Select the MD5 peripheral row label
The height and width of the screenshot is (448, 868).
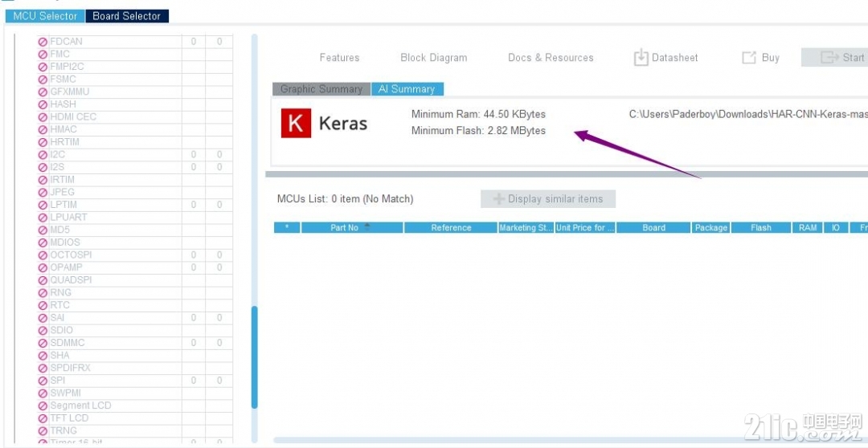click(x=59, y=230)
